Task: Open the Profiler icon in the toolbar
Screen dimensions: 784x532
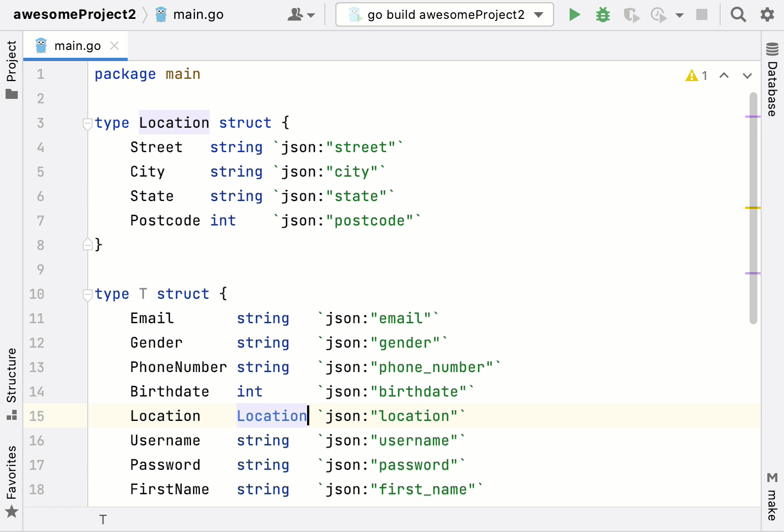Action: 659,14
